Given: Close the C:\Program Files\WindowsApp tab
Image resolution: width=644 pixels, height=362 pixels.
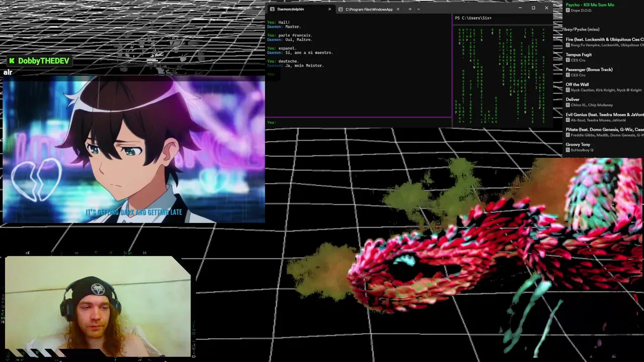Looking at the screenshot, I should [x=398, y=9].
